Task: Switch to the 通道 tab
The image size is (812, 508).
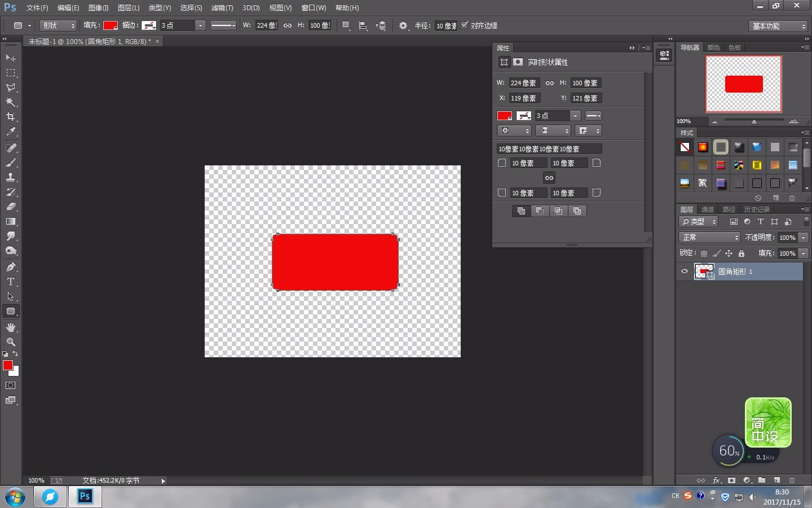Action: (x=708, y=209)
